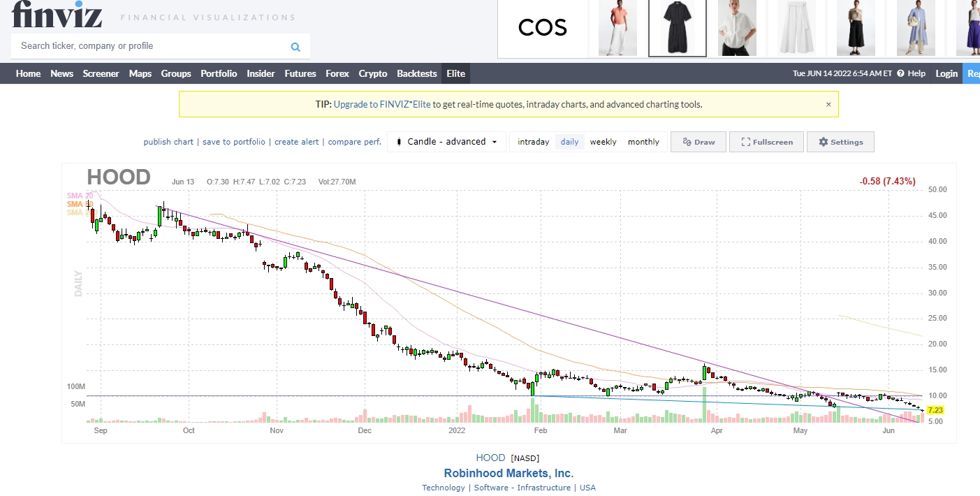This screenshot has width=980, height=496.
Task: Click the compare perf. link
Action: [x=355, y=142]
